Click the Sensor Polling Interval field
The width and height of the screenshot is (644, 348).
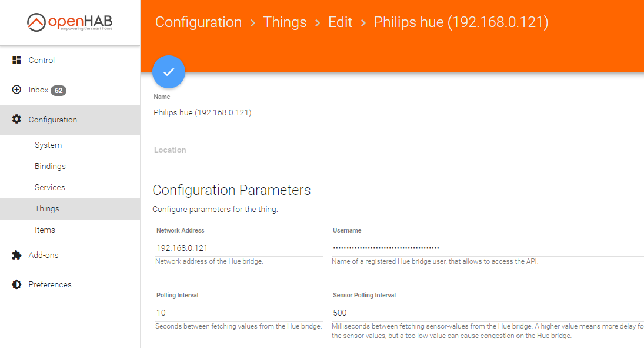(x=488, y=313)
